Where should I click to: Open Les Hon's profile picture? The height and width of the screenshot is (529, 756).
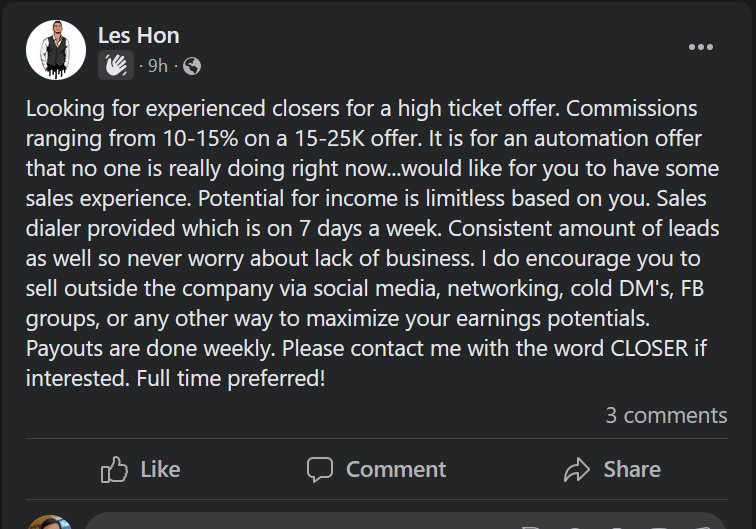[56, 50]
